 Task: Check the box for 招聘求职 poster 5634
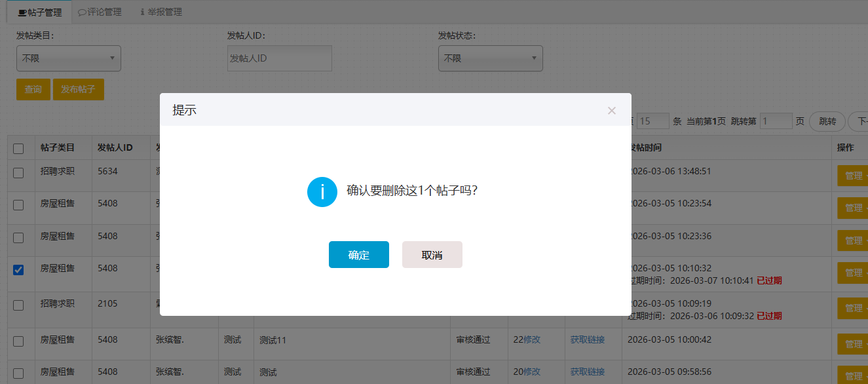(18, 173)
